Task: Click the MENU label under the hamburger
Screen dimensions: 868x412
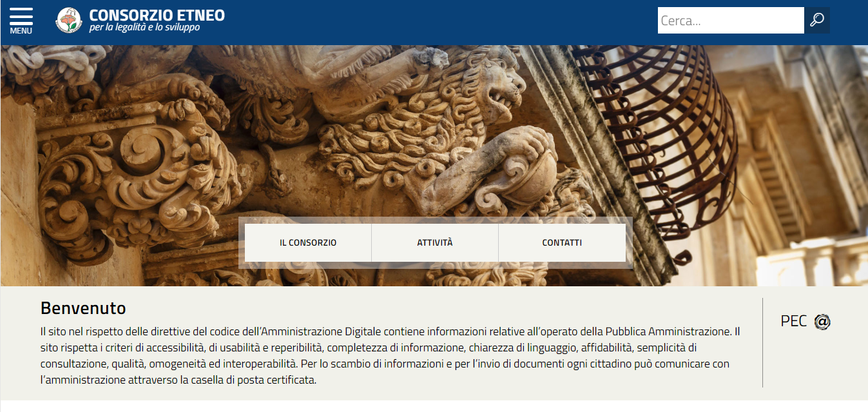Action: [21, 31]
